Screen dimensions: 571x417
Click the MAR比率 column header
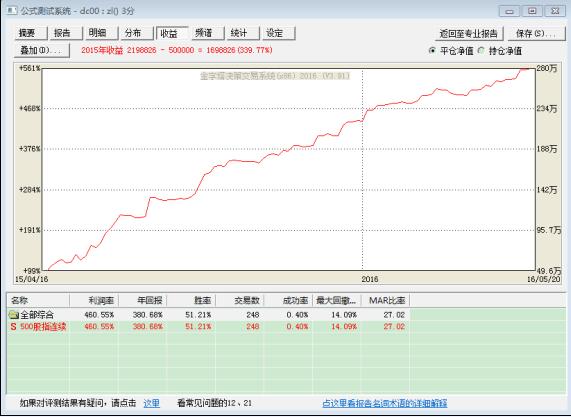pyautogui.click(x=386, y=301)
